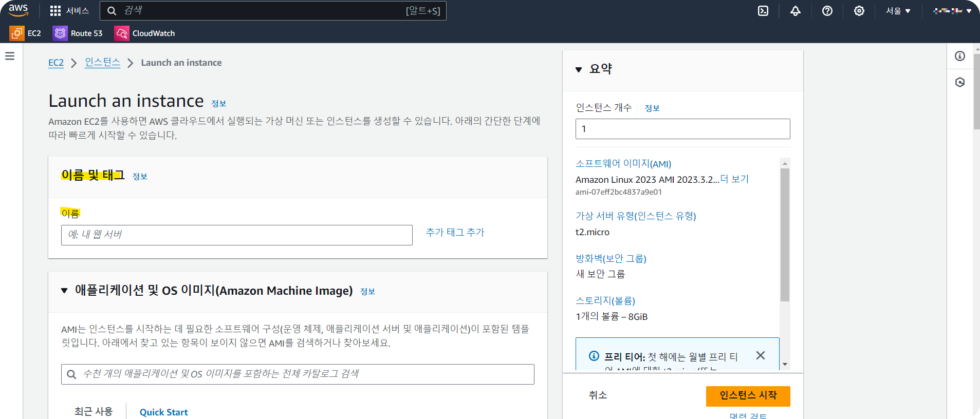This screenshot has height=419, width=980.
Task: Click 더 보기 link for AMI name
Action: 734,179
